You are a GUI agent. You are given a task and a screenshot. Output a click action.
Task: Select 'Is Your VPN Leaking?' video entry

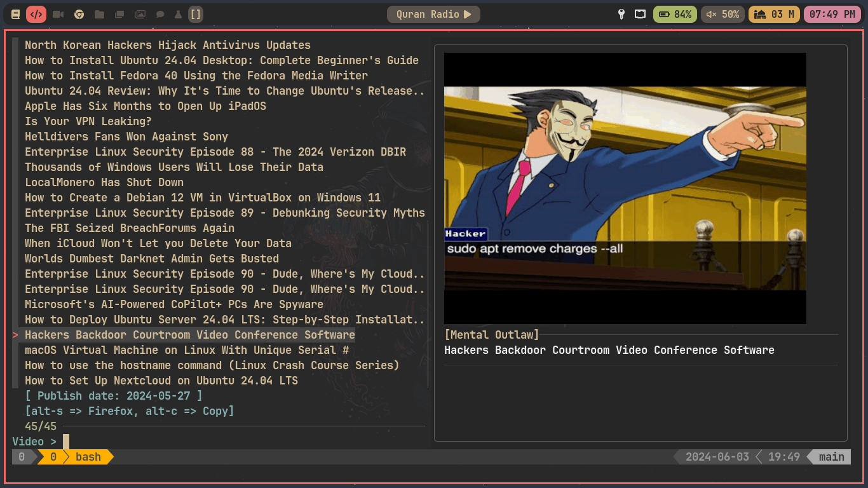(88, 121)
